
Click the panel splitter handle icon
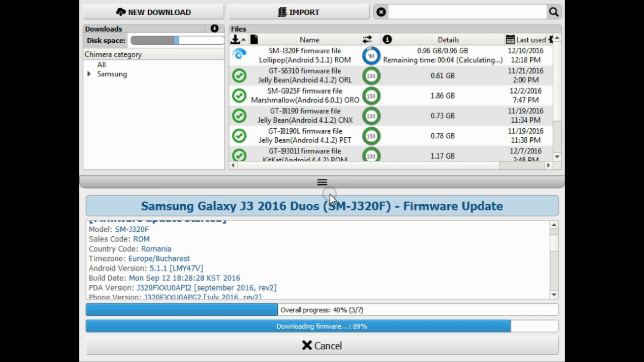[x=322, y=182]
